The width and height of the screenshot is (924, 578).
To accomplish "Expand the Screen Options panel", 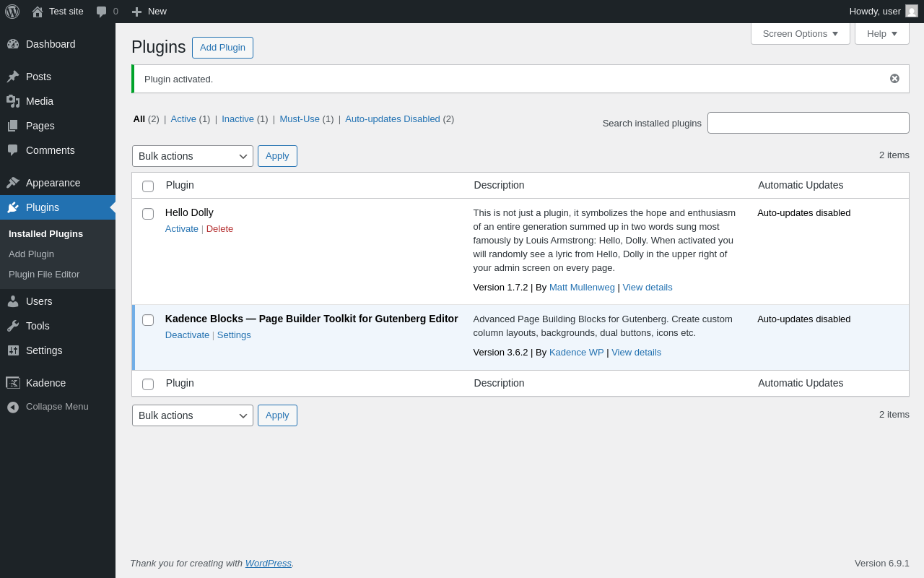I will (x=800, y=33).
